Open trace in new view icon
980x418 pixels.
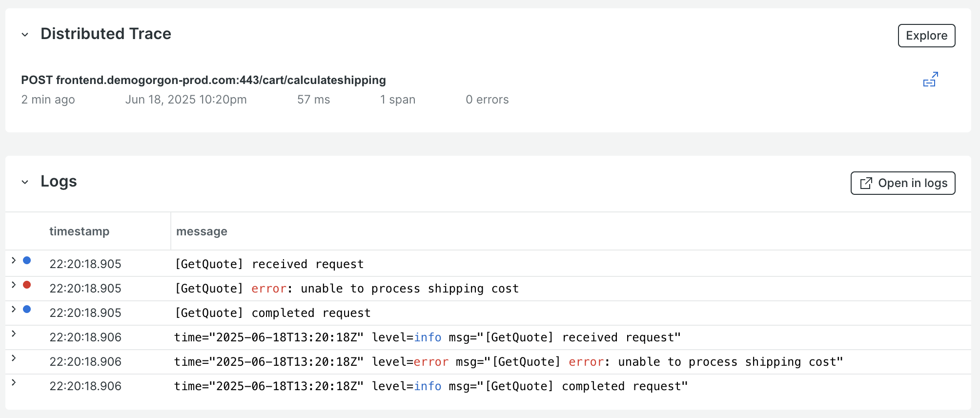[930, 80]
